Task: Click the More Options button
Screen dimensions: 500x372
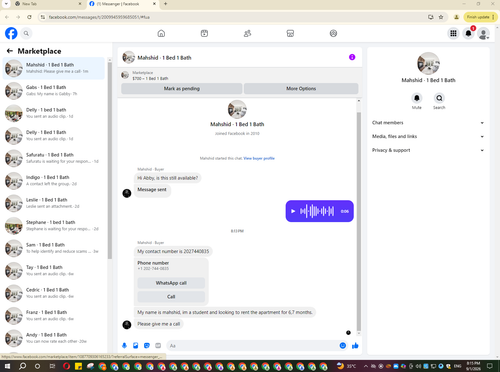Action: click(301, 89)
